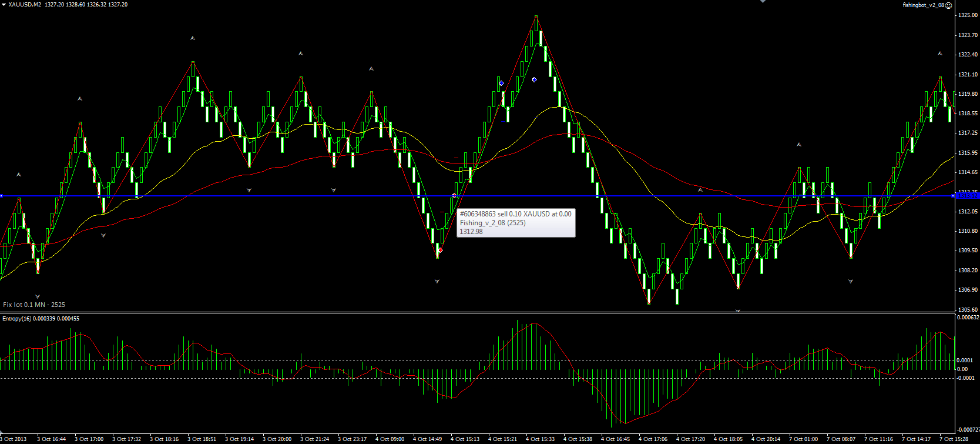Select the left blue trade arrow near 1320.50
980x444 pixels.
(501, 84)
